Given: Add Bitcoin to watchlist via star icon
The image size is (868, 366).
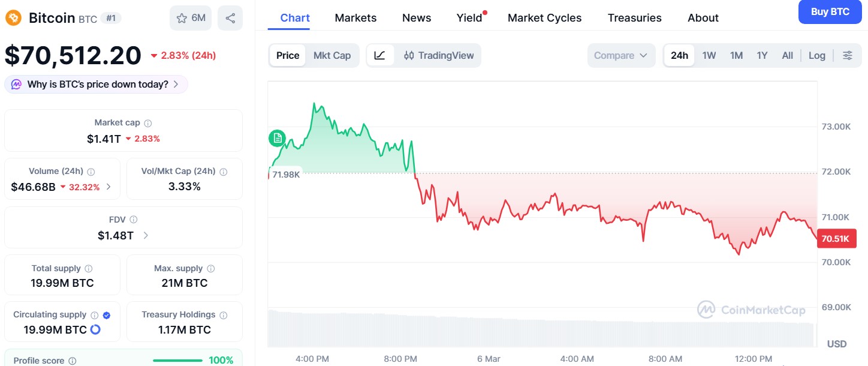Looking at the screenshot, I should (182, 17).
